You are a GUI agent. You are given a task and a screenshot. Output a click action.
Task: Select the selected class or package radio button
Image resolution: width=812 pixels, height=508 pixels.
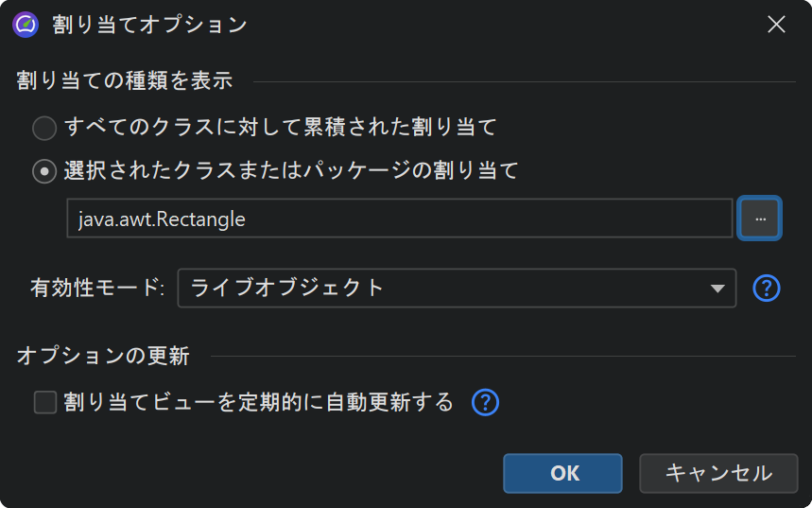[x=44, y=171]
